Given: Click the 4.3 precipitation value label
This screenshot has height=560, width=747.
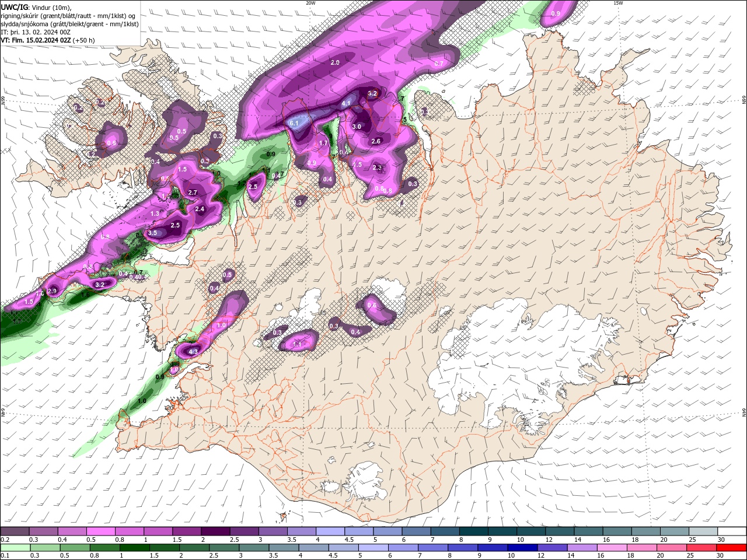Looking at the screenshot, I should (x=193, y=352).
